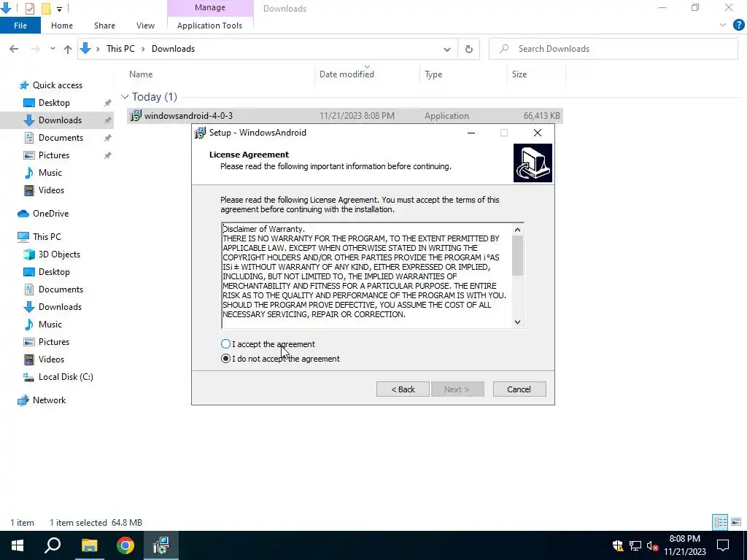Open pinned Downloads under Quick access
This screenshot has width=747, height=560.
coord(60,120)
